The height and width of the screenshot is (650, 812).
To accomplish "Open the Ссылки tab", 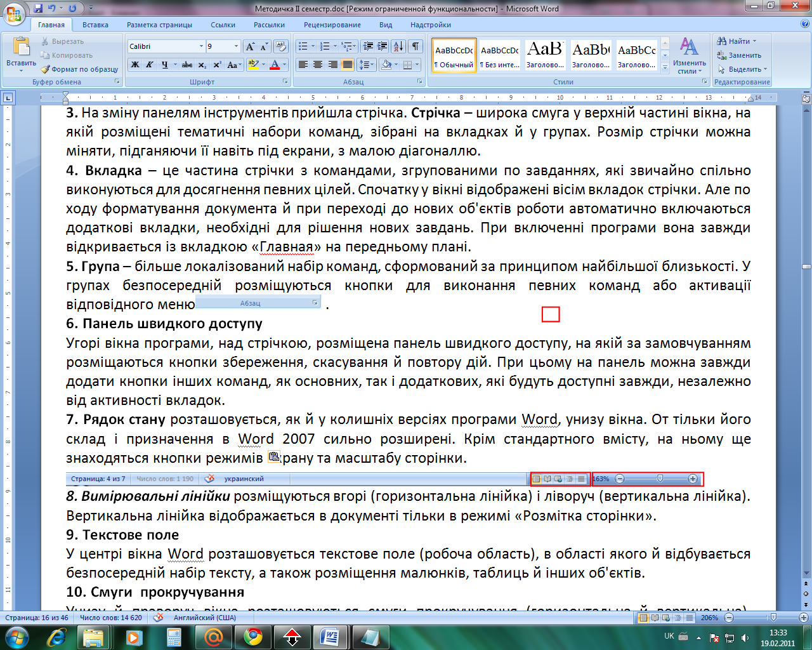I will pos(223,25).
